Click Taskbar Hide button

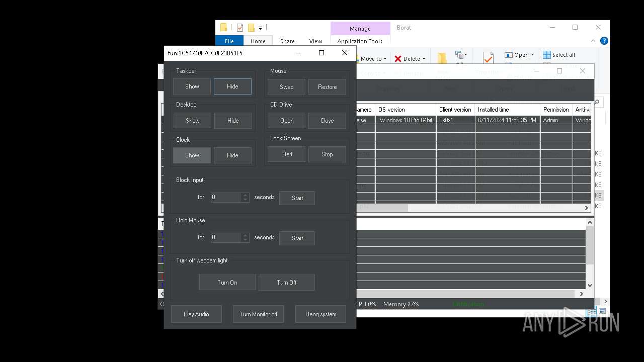click(232, 86)
